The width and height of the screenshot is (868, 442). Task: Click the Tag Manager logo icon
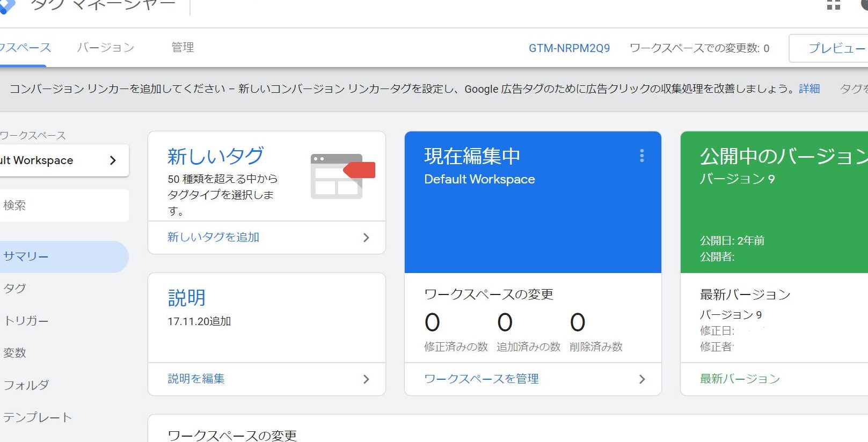[6, 6]
